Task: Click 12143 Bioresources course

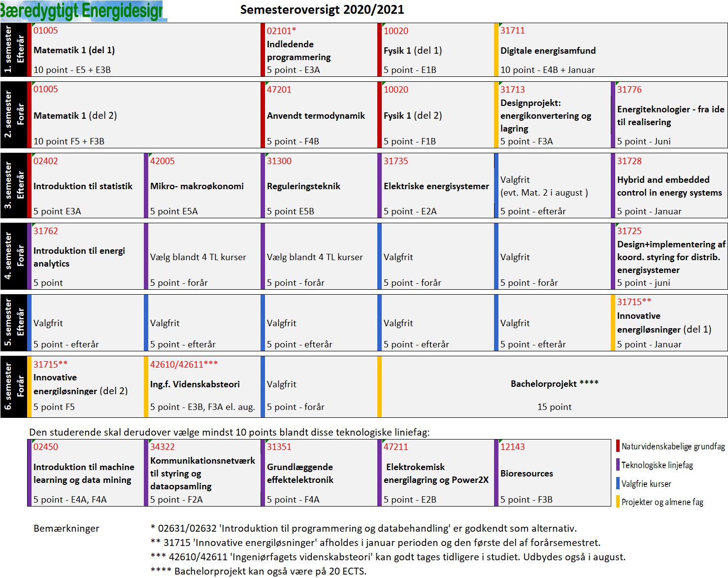Action: pos(553,473)
